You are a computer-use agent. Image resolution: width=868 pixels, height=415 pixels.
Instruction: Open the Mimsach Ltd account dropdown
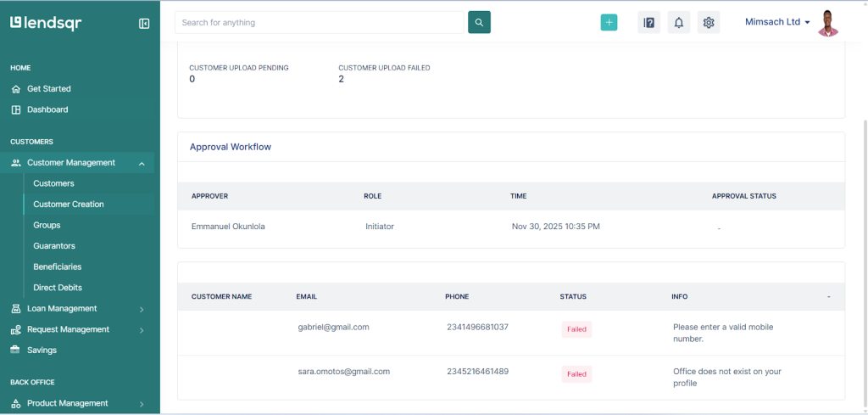776,22
